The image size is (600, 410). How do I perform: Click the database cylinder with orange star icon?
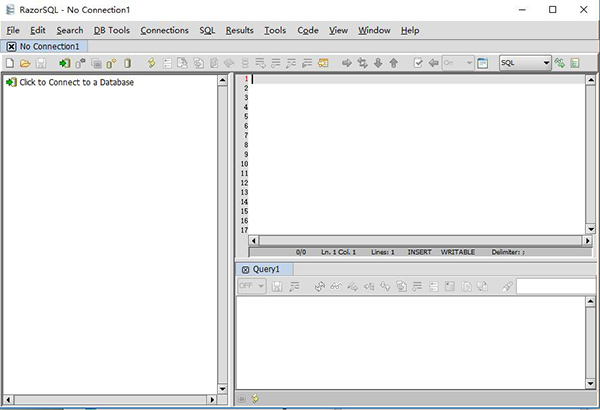point(111,63)
